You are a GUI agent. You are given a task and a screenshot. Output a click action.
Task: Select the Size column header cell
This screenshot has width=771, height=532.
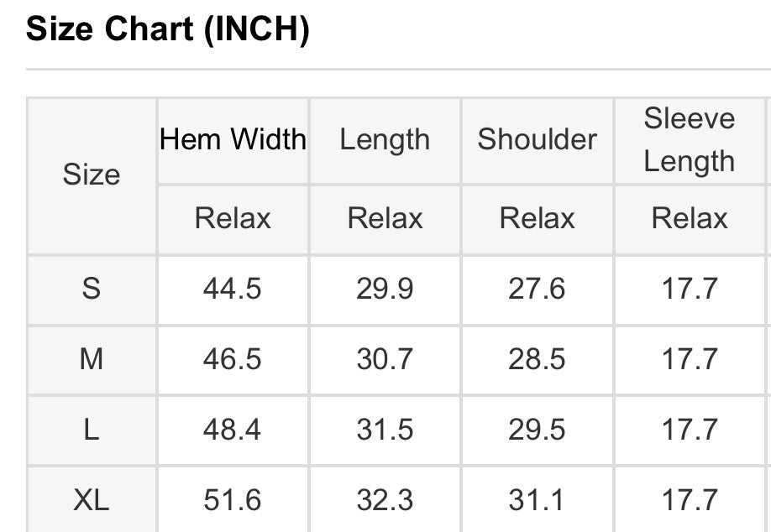[x=92, y=175]
